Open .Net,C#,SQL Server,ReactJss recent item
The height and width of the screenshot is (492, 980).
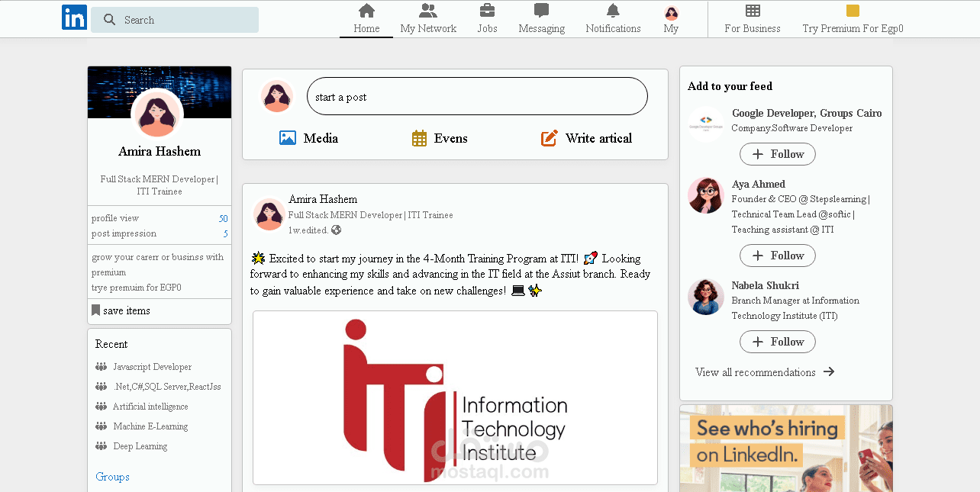click(167, 387)
